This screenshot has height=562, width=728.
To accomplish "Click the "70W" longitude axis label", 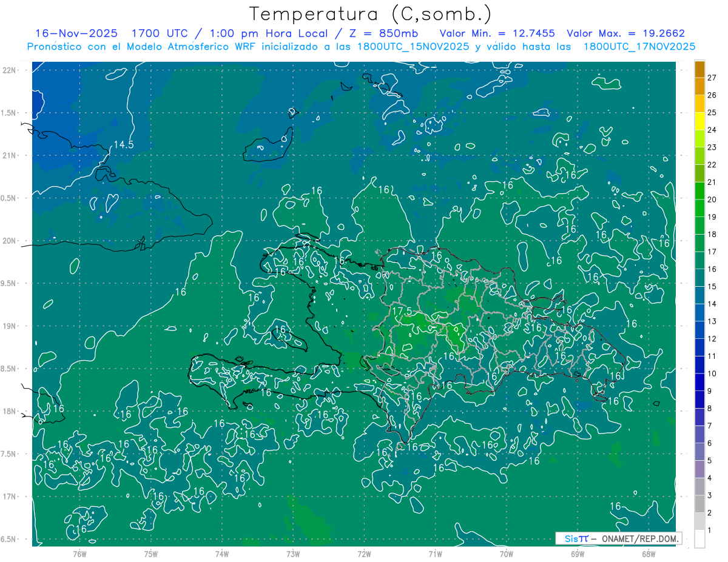I will pyautogui.click(x=507, y=553).
